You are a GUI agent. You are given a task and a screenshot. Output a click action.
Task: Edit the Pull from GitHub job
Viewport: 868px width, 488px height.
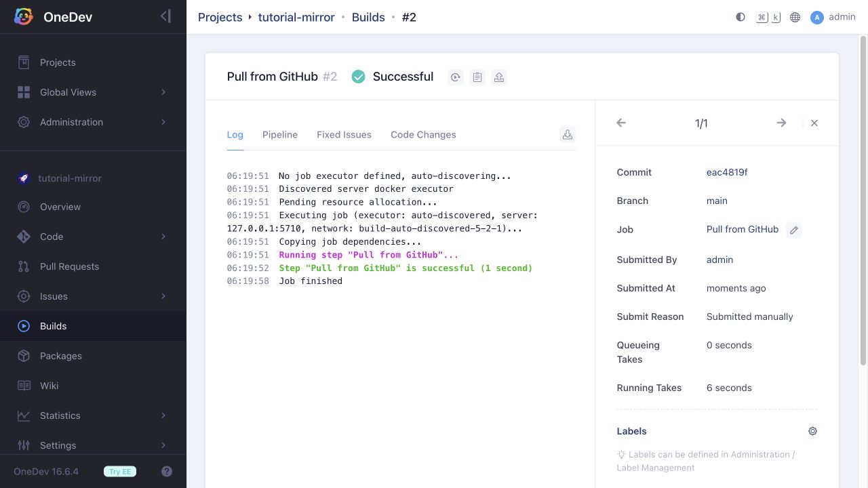click(x=794, y=230)
